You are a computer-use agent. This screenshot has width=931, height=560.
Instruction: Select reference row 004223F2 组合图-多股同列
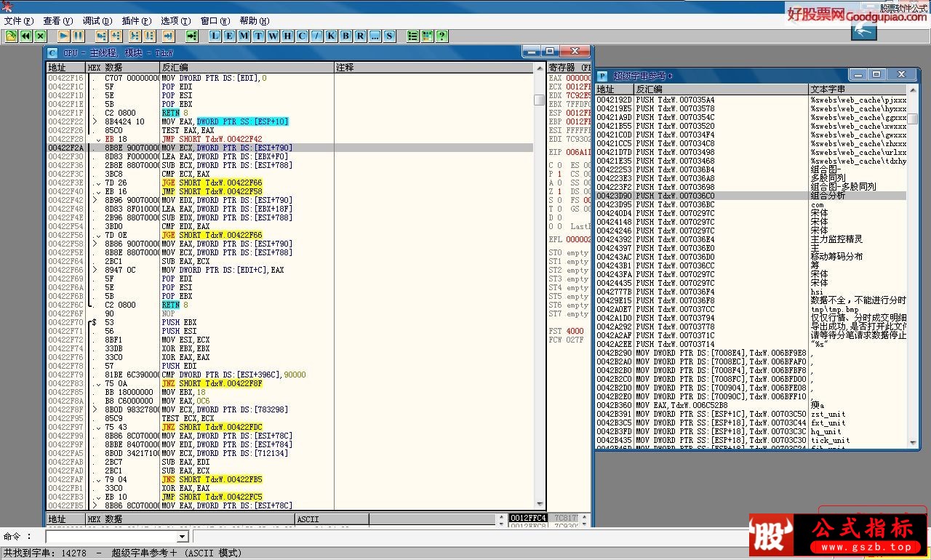751,187
